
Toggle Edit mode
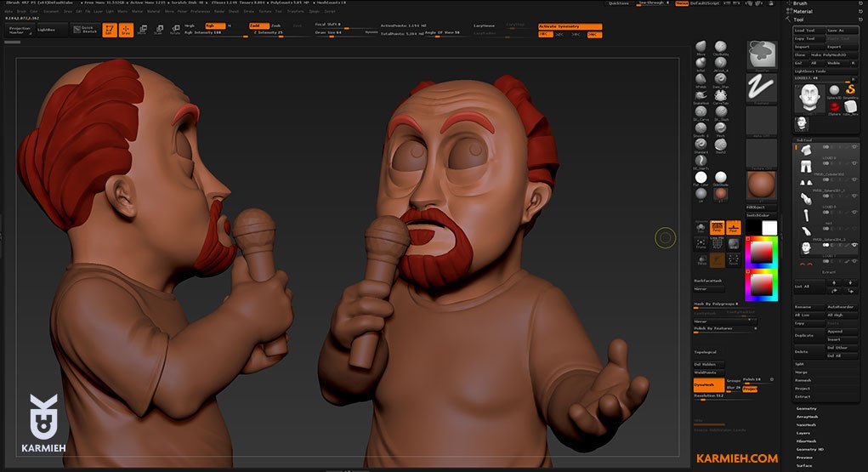click(x=110, y=30)
